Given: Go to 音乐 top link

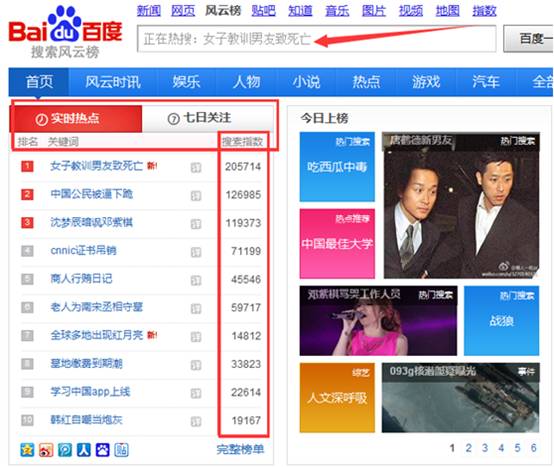Looking at the screenshot, I should coord(337,11).
